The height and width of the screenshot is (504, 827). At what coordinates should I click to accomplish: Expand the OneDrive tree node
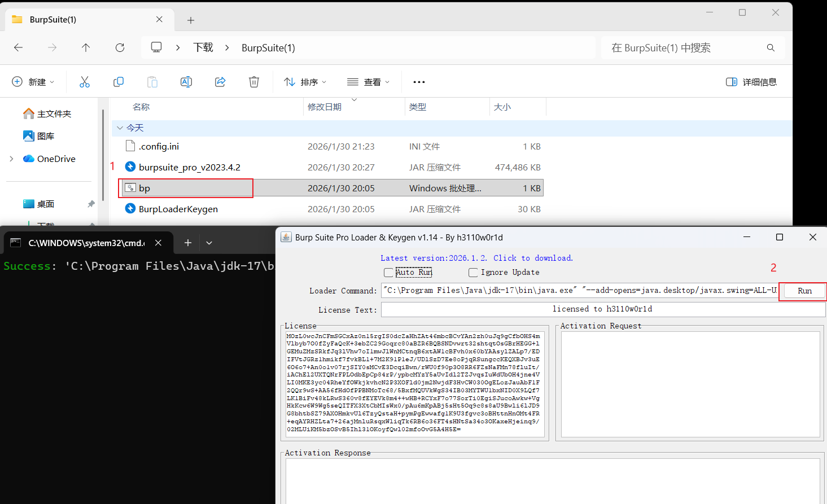coord(12,159)
